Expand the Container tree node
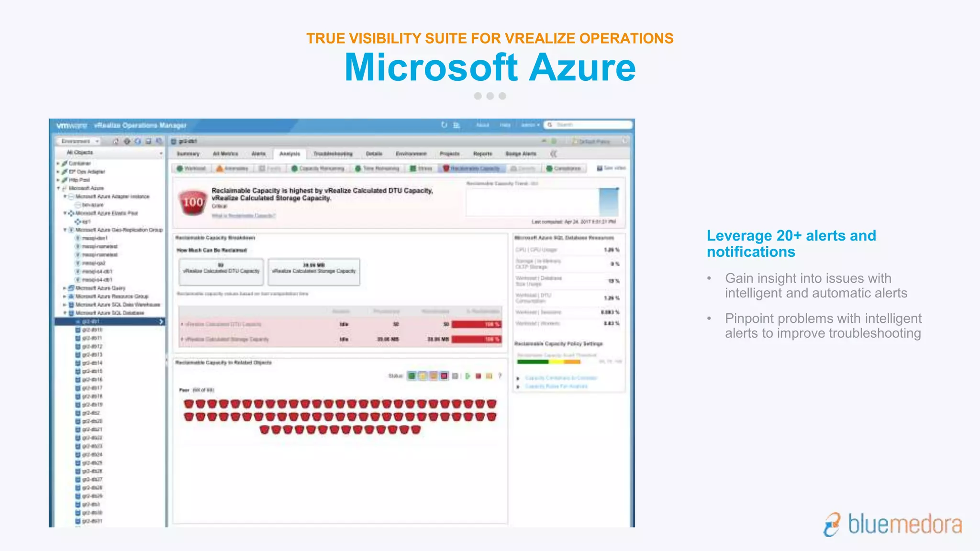Screen dimensions: 980x551 (58, 164)
